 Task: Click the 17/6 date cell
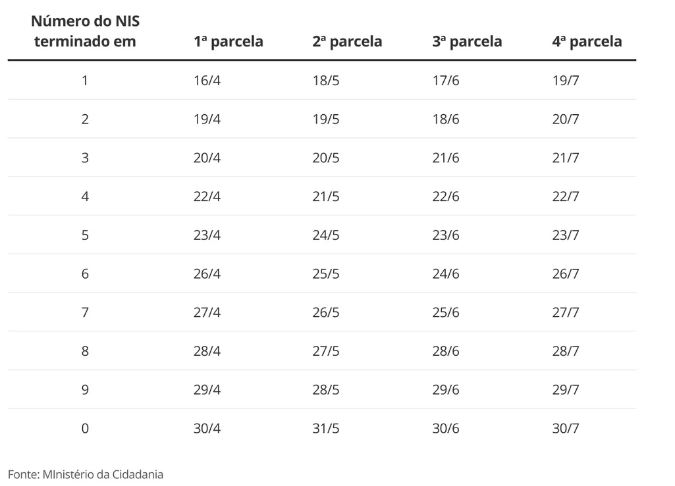point(446,80)
